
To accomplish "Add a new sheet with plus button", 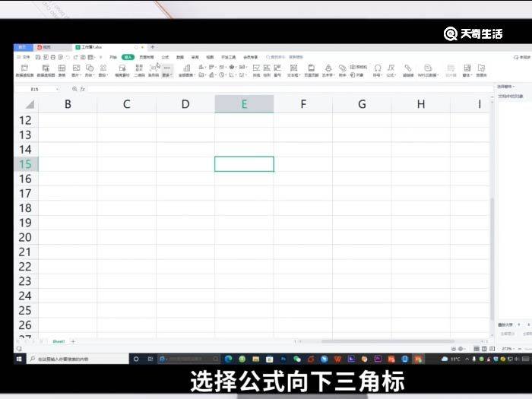I will click(x=73, y=341).
